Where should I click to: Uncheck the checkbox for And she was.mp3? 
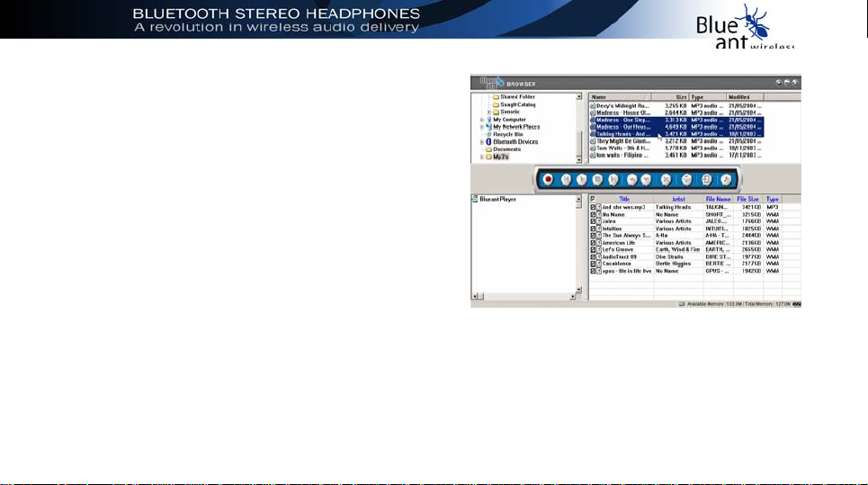593,207
